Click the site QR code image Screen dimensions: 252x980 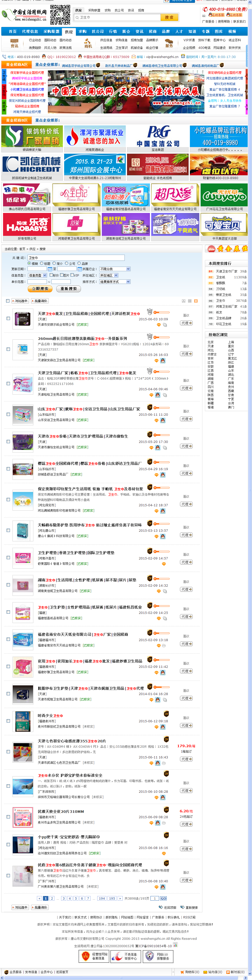60,15
